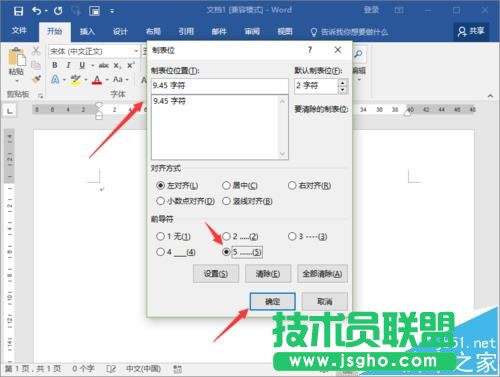The image size is (500, 377).
Task: Click the Clear (E) button
Action: tap(268, 274)
